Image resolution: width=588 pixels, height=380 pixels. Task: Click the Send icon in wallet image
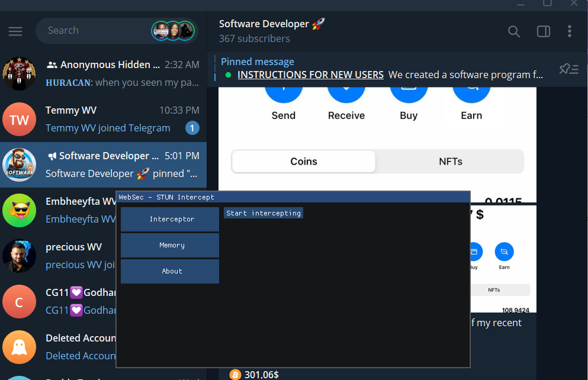(x=284, y=95)
